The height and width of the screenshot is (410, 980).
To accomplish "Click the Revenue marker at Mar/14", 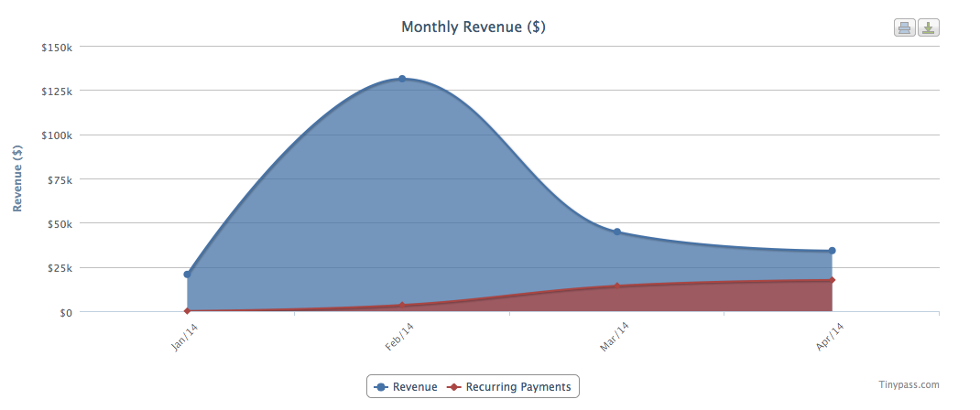I will pyautogui.click(x=617, y=232).
